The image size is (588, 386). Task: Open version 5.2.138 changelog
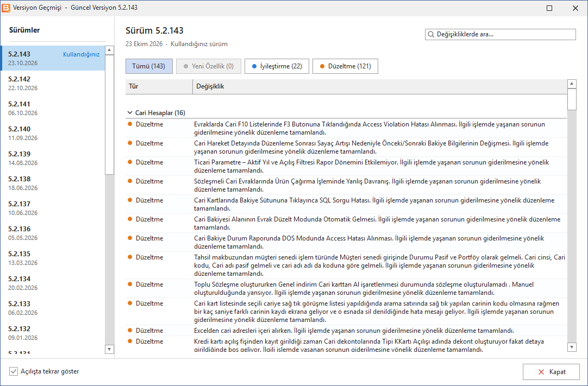click(53, 183)
